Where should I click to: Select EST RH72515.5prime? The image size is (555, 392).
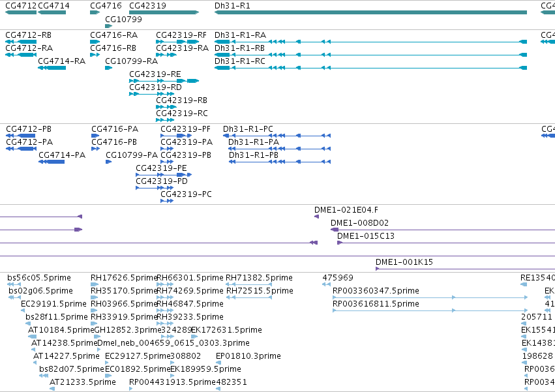[260, 291]
